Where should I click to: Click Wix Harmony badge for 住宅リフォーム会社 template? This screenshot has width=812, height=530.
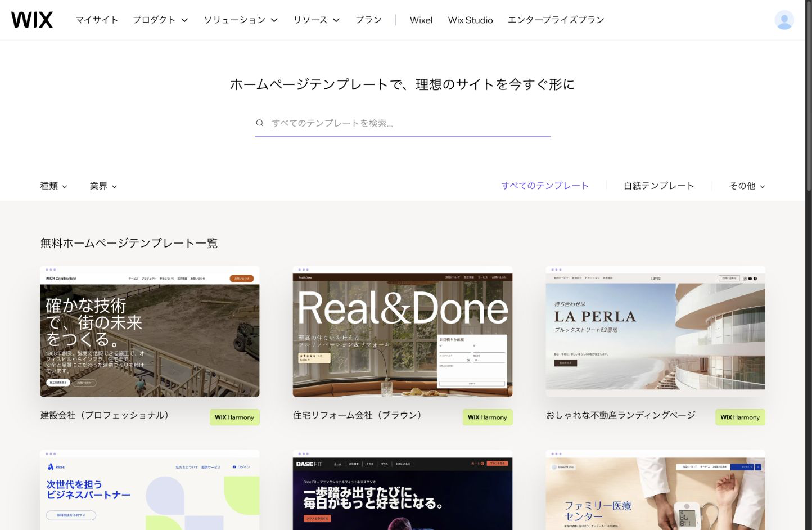488,417
